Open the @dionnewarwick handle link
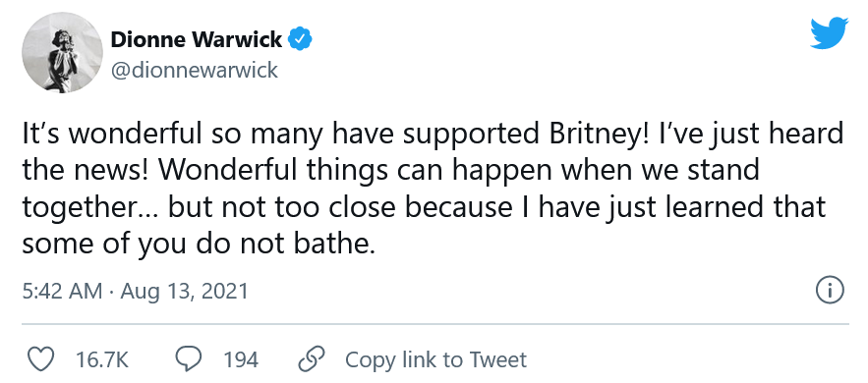This screenshot has width=868, height=383. (x=195, y=70)
